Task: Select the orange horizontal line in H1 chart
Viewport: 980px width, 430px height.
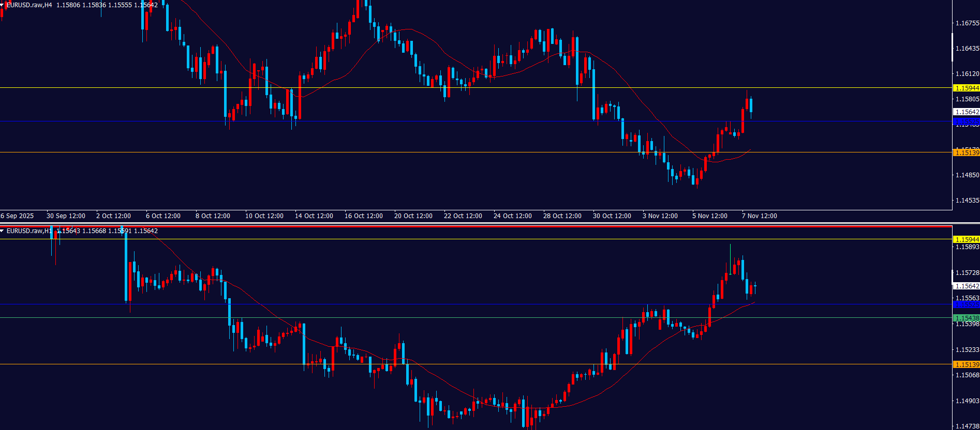Action: pyautogui.click(x=466, y=364)
